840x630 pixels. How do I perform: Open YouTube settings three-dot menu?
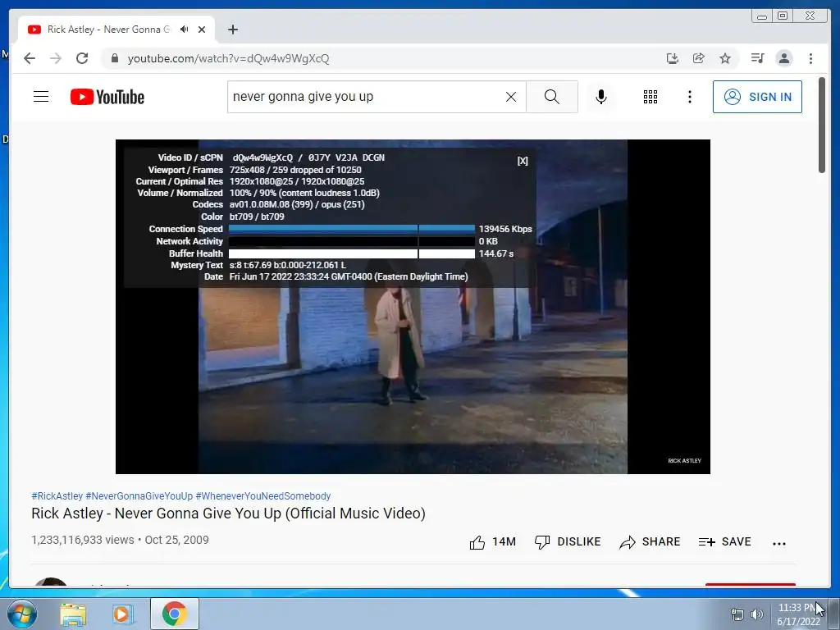pyautogui.click(x=689, y=97)
